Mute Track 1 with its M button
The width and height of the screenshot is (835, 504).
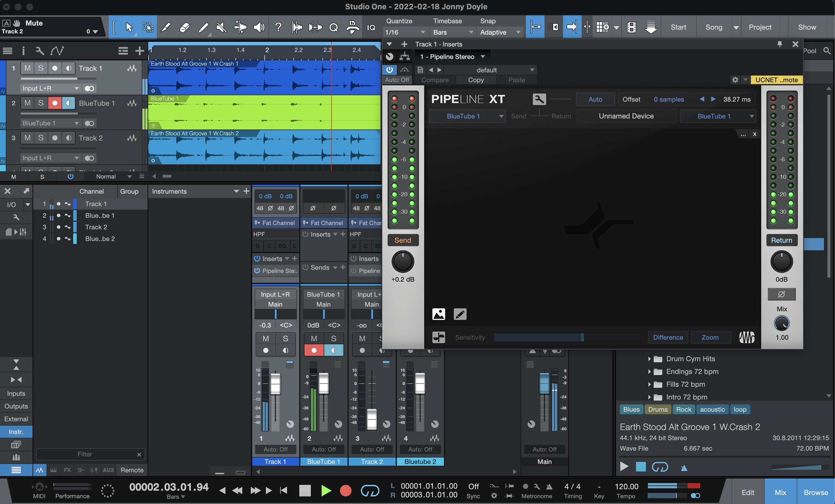click(x=27, y=68)
